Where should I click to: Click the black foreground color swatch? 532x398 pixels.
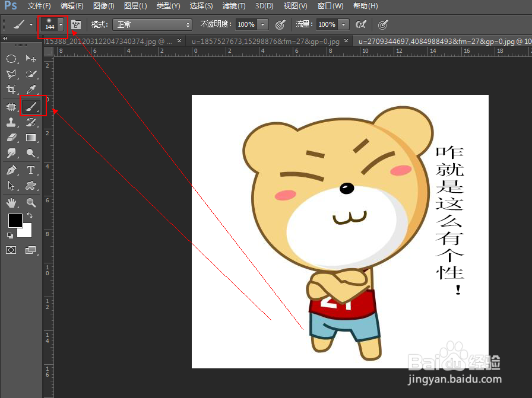tap(15, 221)
